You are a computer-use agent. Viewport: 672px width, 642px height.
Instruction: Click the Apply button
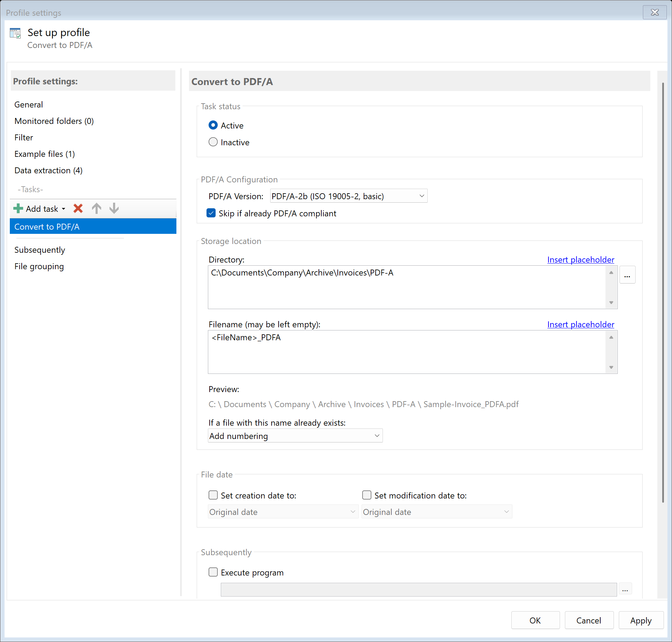640,620
